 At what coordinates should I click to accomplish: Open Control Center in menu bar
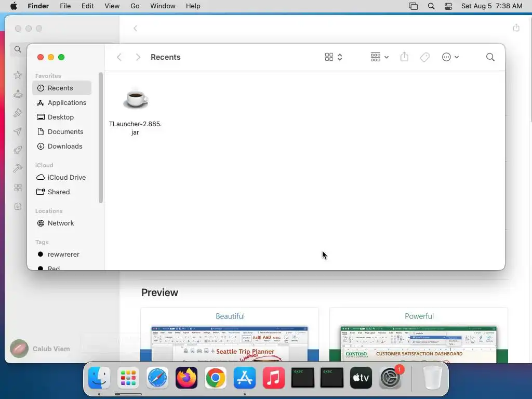tap(448, 6)
